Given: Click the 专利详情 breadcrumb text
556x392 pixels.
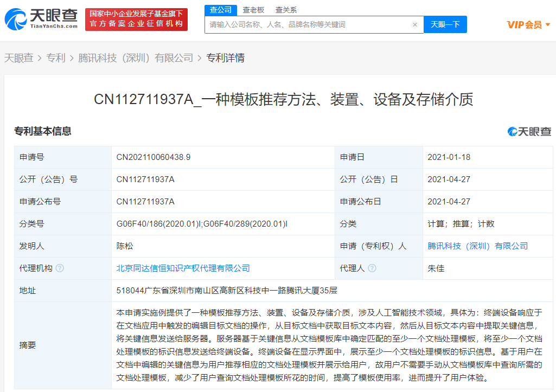Looking at the screenshot, I should click(226, 58).
